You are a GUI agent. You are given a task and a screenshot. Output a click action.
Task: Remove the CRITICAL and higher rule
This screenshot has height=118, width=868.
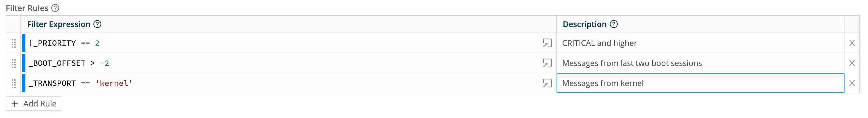[x=852, y=43]
